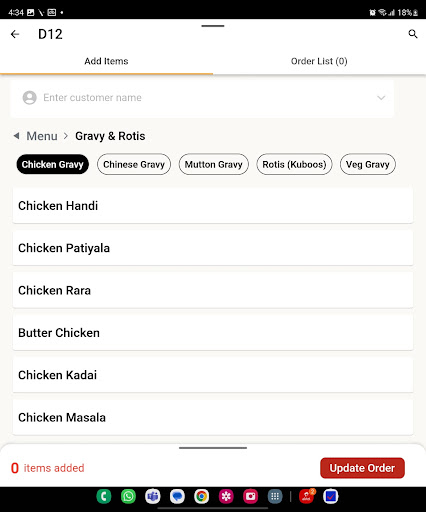Click the customer avatar icon
426x512 pixels.
tap(29, 98)
